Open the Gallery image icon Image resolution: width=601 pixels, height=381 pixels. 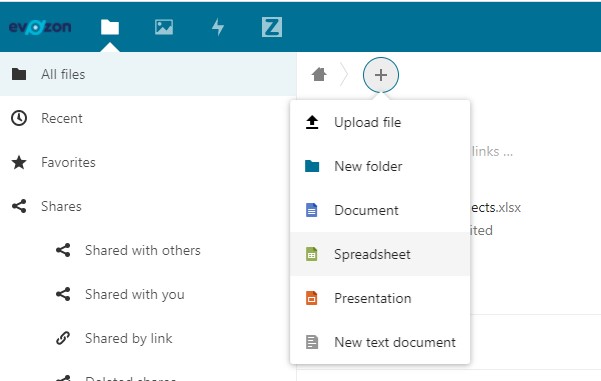pos(164,27)
